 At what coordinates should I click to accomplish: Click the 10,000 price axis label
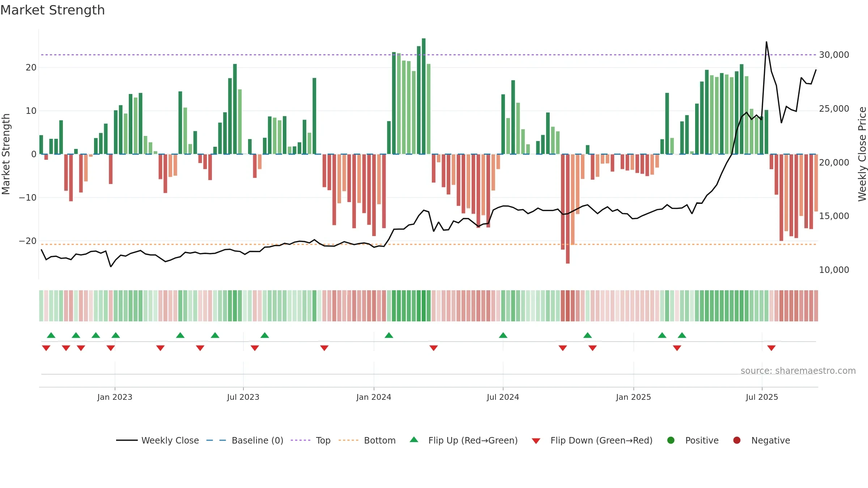click(834, 270)
